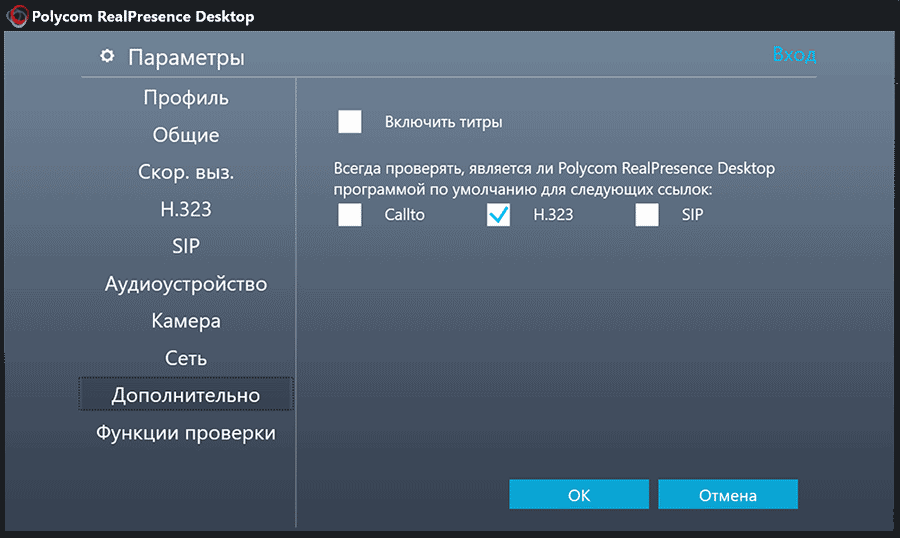Open the Функции проверки section
Viewport: 900px width, 538px height.
click(186, 432)
